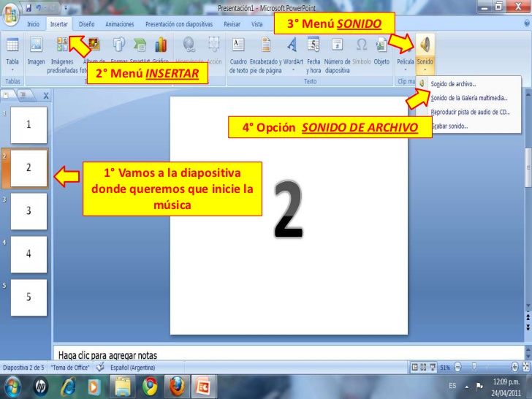Image resolution: width=532 pixels, height=399 pixels.
Task: Expand Sonido dropdown arrow
Action: 425,70
